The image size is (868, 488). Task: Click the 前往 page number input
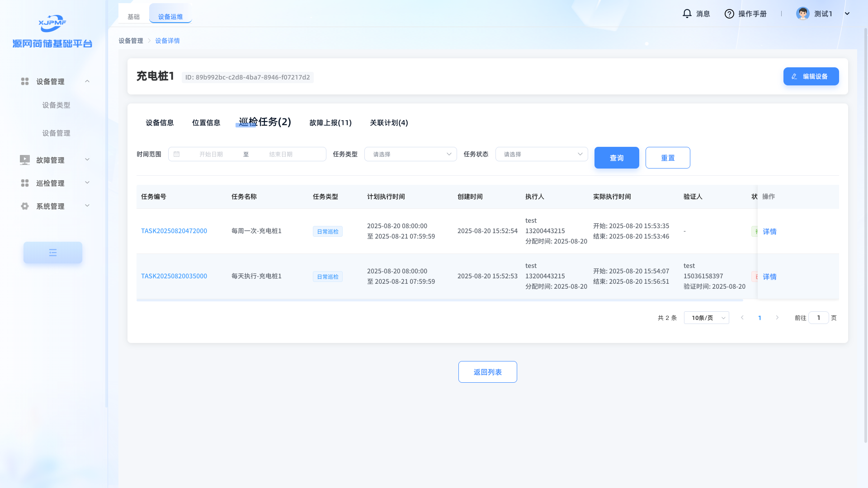[x=818, y=318]
